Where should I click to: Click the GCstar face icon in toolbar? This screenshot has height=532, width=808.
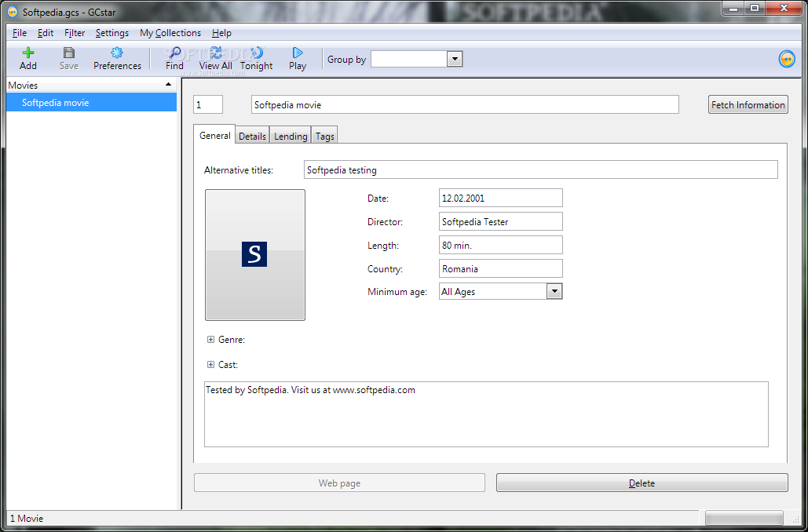[787, 59]
